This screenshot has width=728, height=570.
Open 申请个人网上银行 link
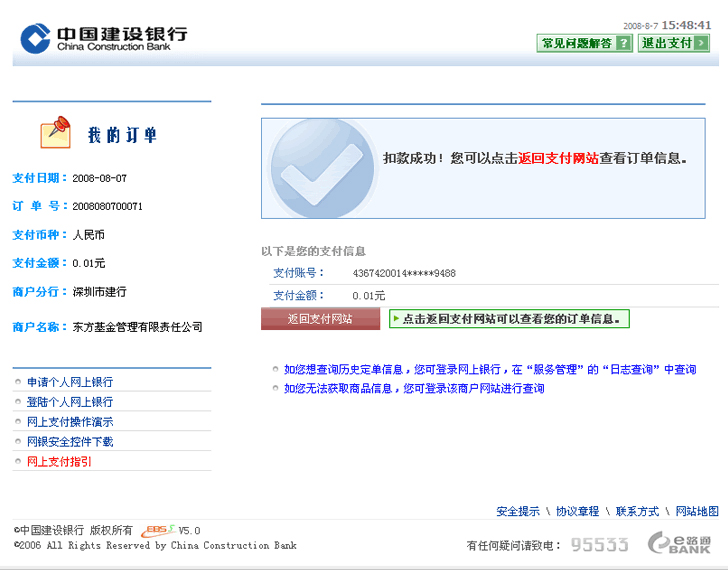70,382
